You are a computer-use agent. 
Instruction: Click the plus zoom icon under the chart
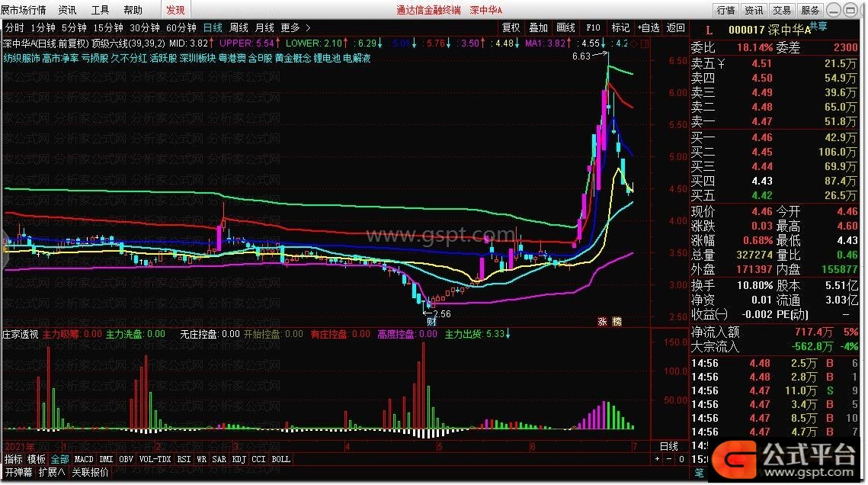pos(657,459)
